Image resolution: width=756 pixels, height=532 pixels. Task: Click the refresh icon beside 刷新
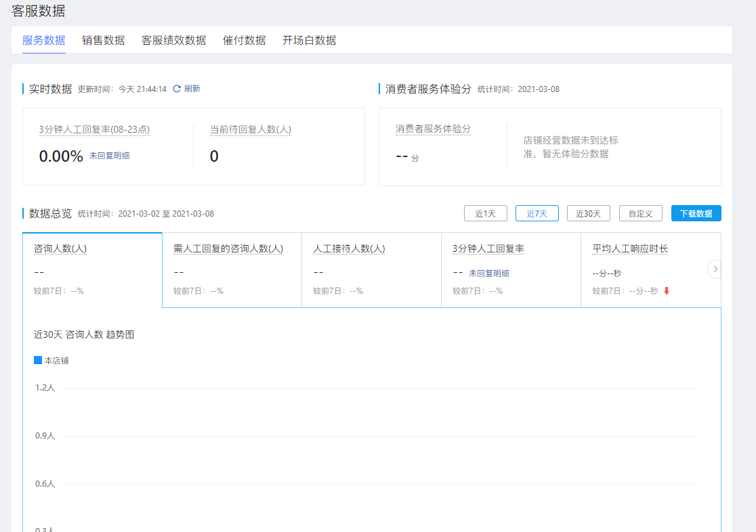pos(177,89)
